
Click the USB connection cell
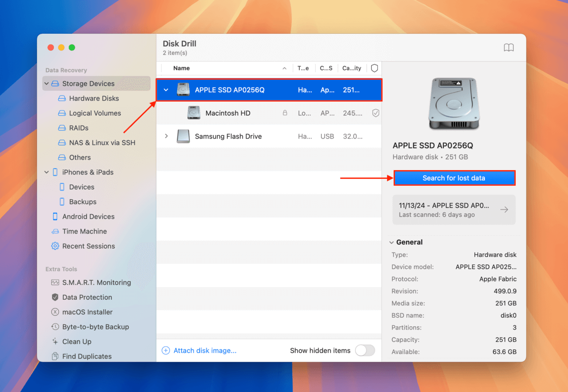click(x=327, y=136)
